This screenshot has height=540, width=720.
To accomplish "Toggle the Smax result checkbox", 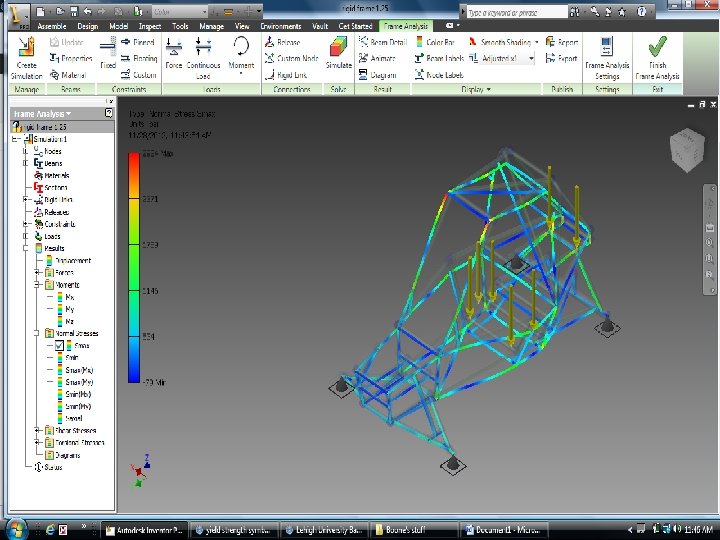I will coord(60,345).
